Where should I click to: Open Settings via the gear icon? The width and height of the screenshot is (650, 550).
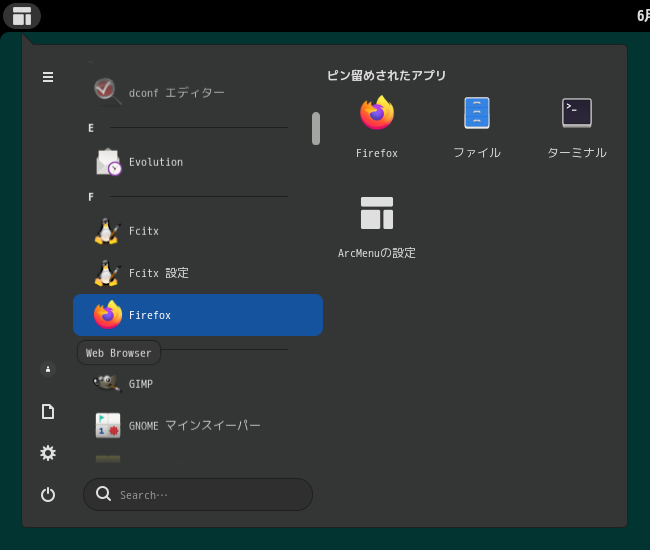pos(48,453)
